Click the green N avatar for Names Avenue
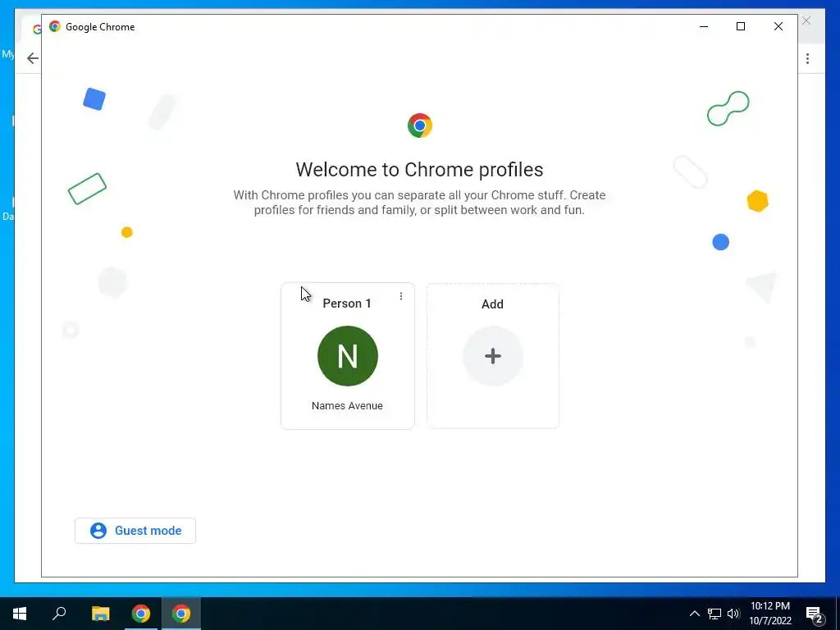 click(348, 356)
